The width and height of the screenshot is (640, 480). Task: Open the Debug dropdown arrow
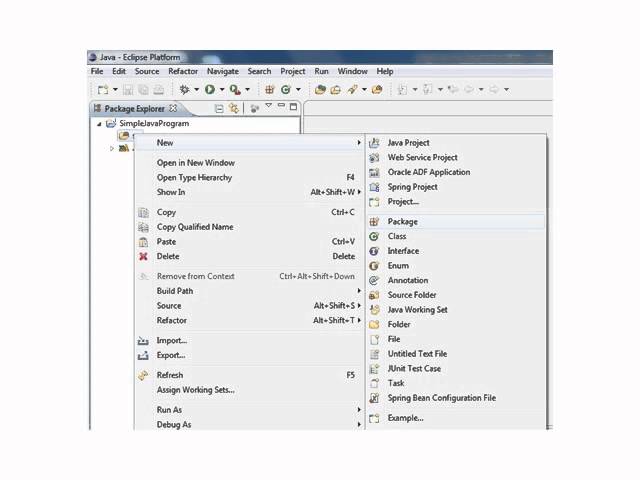[196, 89]
